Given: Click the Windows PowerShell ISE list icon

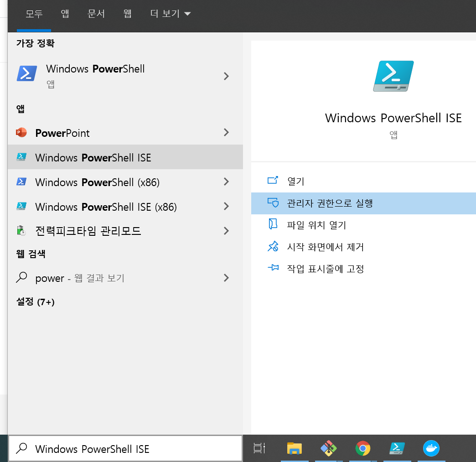Looking at the screenshot, I should click(x=21, y=157).
